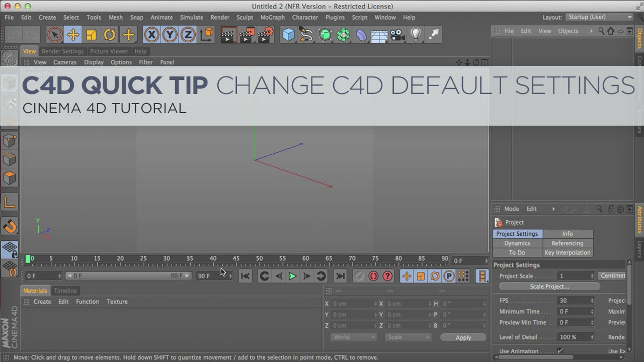Click the Object Manager home icon

tap(611, 31)
